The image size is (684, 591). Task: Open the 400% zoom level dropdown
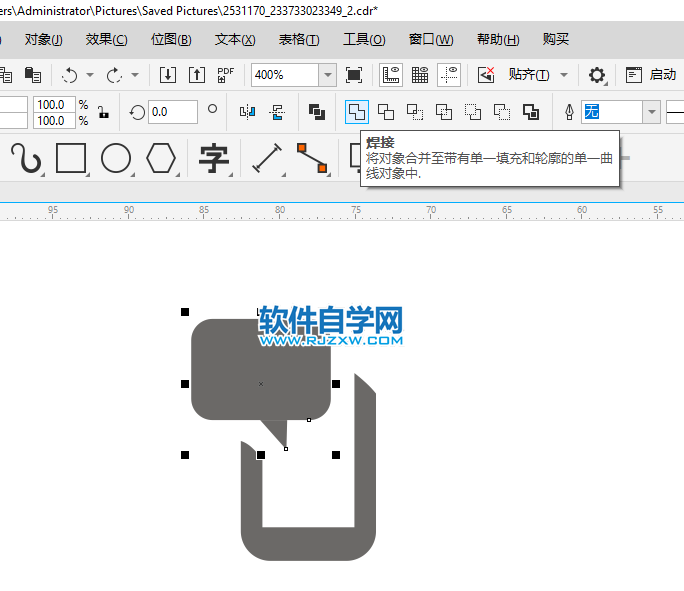[328, 75]
